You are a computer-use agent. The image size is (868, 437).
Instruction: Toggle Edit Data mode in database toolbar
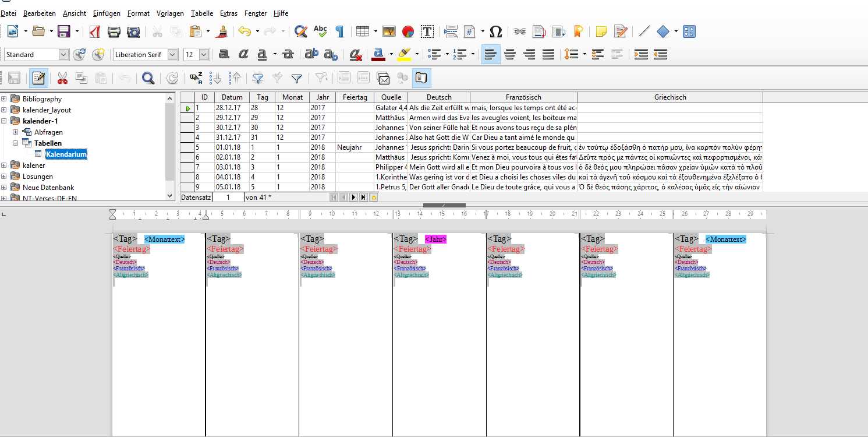[39, 78]
